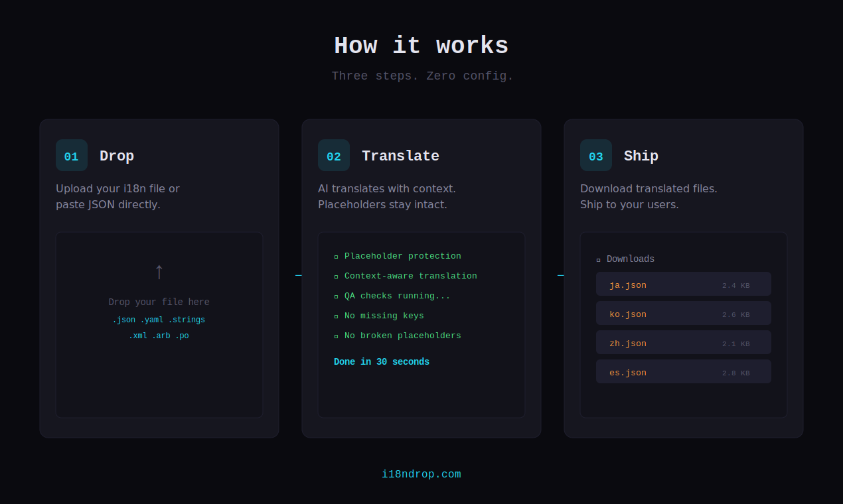The image size is (843, 504).
Task: Open the i18ndrop.com link
Action: click(421, 473)
